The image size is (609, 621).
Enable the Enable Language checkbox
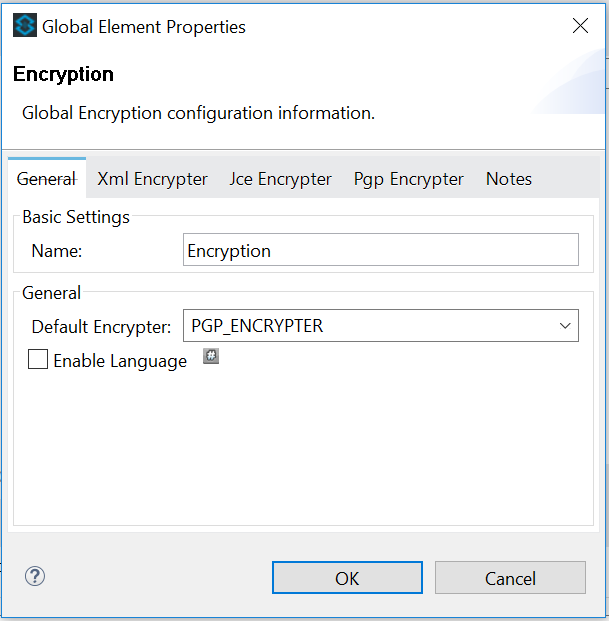38,360
